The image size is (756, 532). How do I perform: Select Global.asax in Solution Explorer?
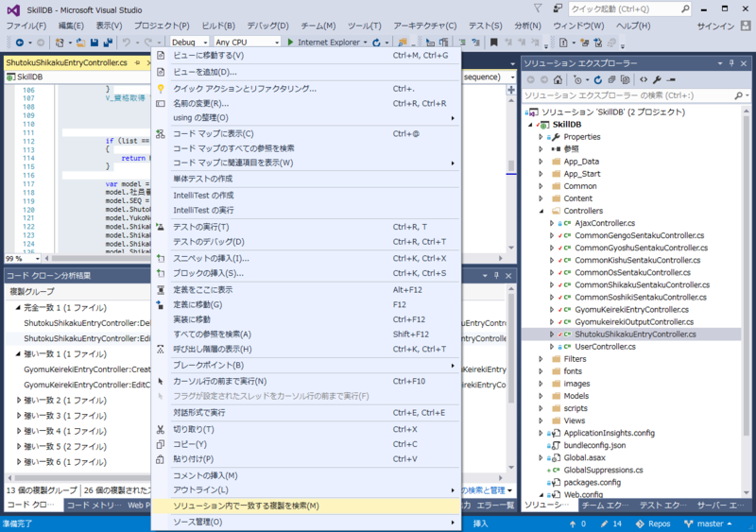tap(584, 457)
